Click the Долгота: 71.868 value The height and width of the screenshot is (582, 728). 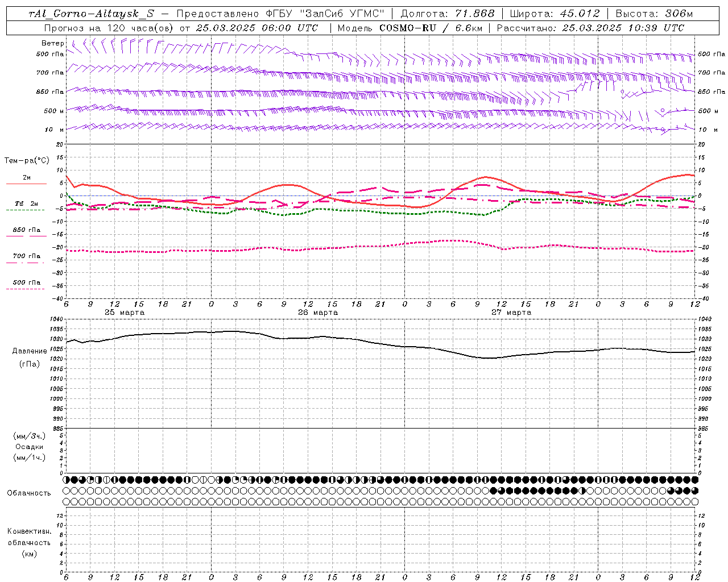[448, 14]
